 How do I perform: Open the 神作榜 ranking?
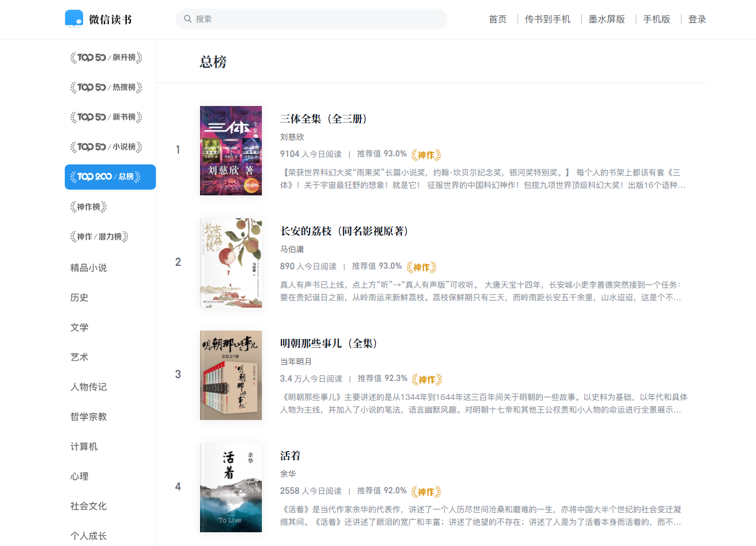click(89, 207)
